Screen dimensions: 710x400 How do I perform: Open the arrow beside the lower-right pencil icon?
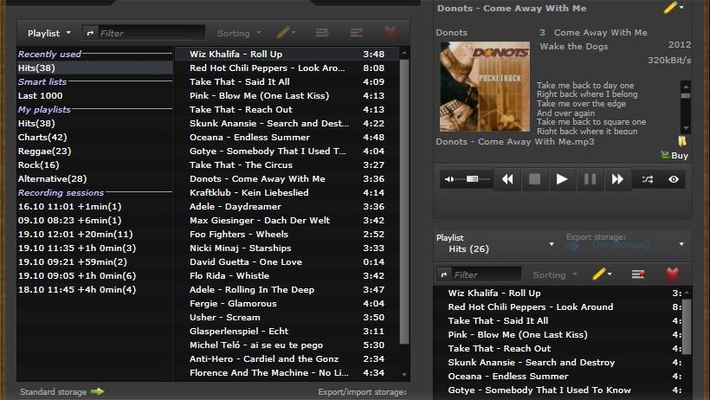coord(610,274)
